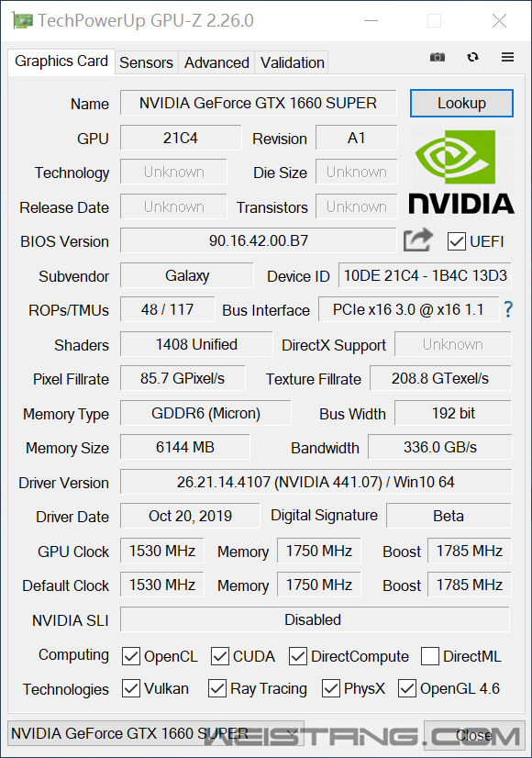The image size is (532, 758).
Task: Open the hamburger menu icon
Action: pyautogui.click(x=507, y=57)
